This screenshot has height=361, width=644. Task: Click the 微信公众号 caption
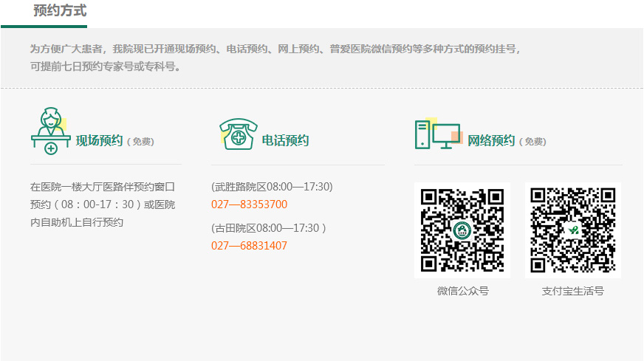463,291
